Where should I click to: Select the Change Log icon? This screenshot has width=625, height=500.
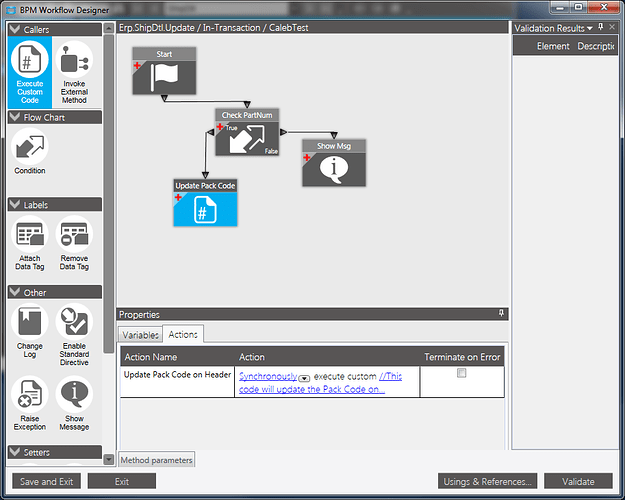click(x=29, y=332)
